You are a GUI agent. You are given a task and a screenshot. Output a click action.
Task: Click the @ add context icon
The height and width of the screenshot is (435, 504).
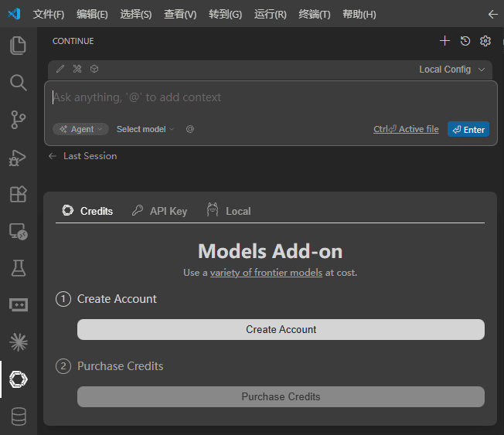(190, 129)
